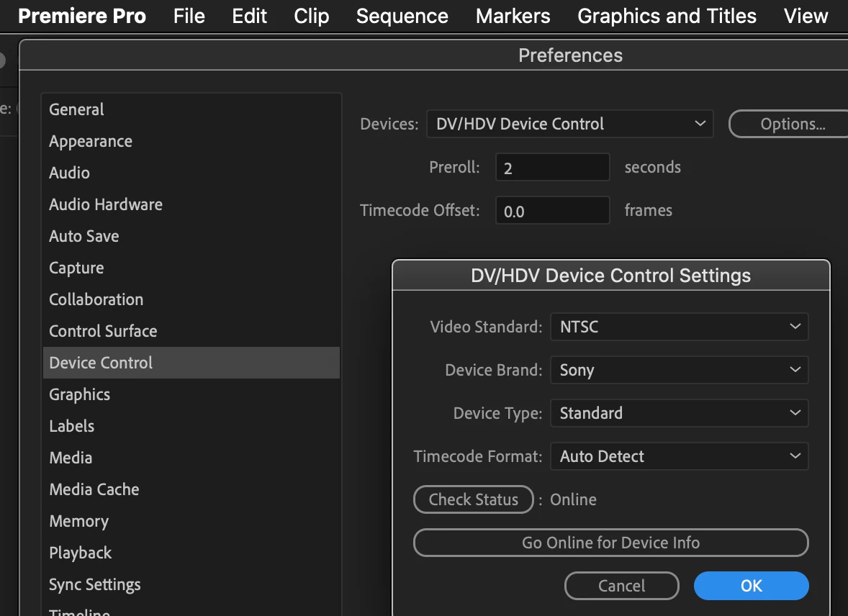The image size is (848, 616).
Task: Open the Graphics and Titles menu
Action: [x=667, y=17]
